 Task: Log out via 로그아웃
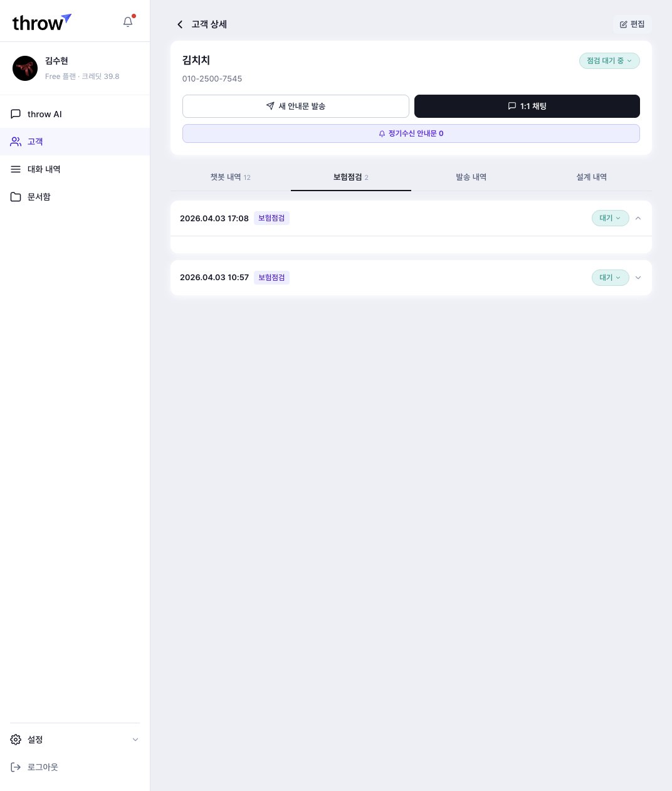coord(43,767)
